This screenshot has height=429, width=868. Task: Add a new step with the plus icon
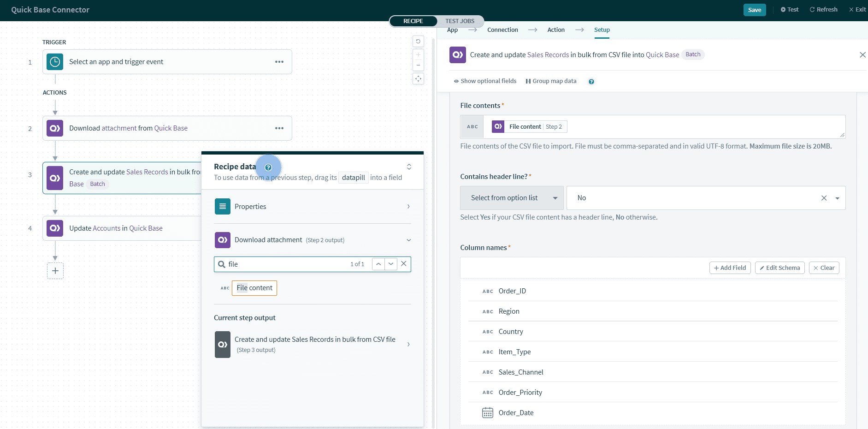point(55,271)
